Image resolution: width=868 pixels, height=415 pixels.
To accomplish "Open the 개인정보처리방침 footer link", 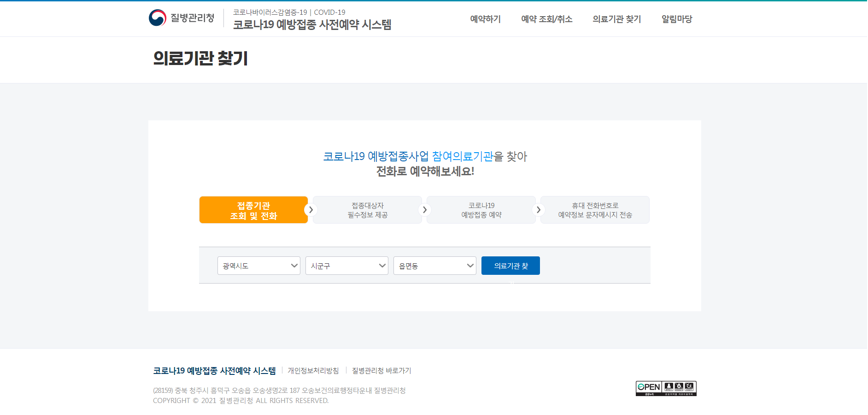I will [x=313, y=370].
